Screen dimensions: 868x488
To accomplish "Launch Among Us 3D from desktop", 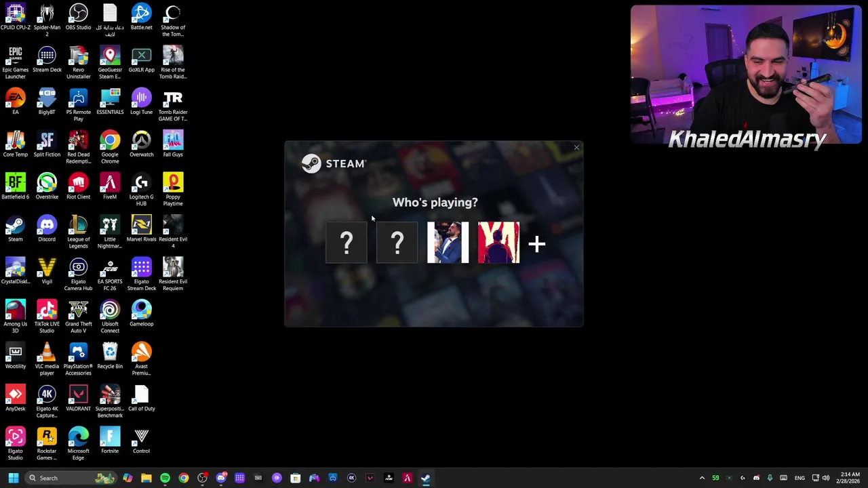I will click(16, 317).
